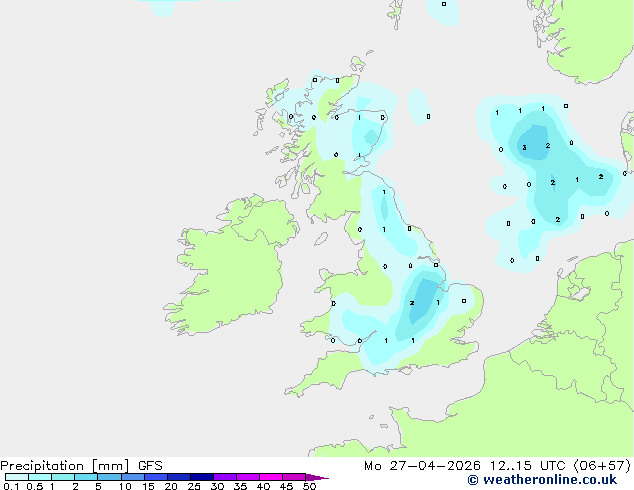Click the weatheronline.co.uk copyright link

click(542, 480)
